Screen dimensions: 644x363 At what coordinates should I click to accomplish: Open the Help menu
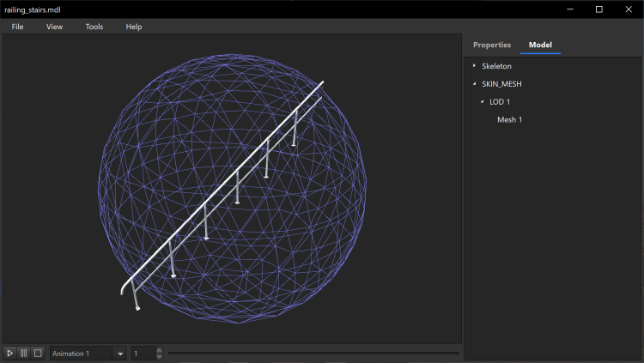pyautogui.click(x=134, y=27)
